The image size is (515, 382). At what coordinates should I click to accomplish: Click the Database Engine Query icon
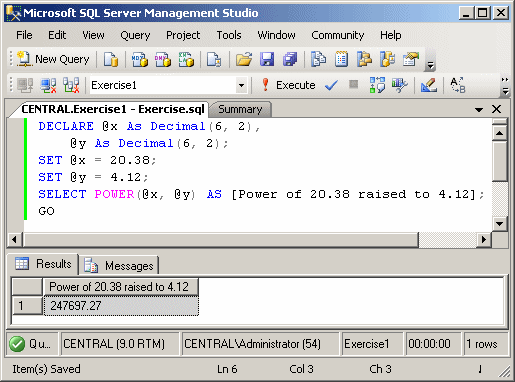tap(111, 59)
